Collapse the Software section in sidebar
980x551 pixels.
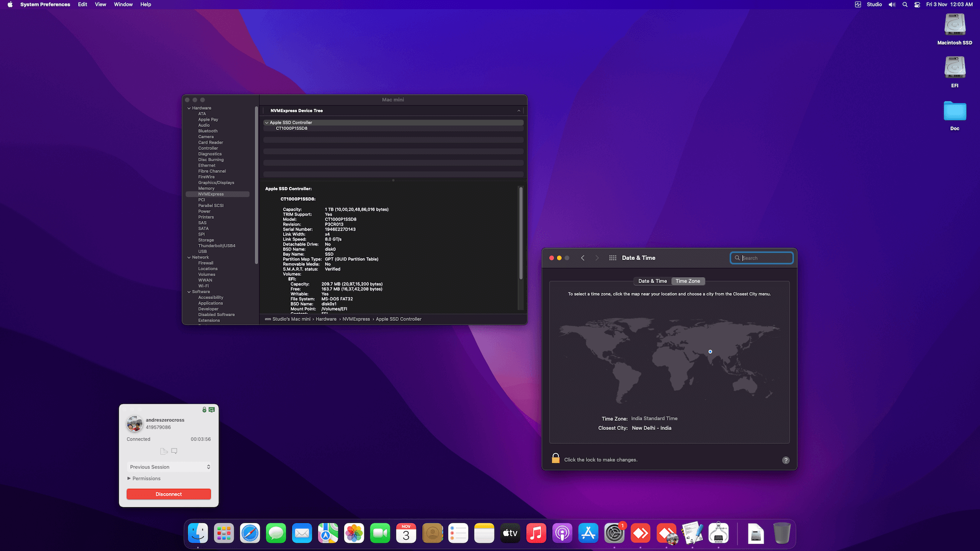click(x=189, y=292)
